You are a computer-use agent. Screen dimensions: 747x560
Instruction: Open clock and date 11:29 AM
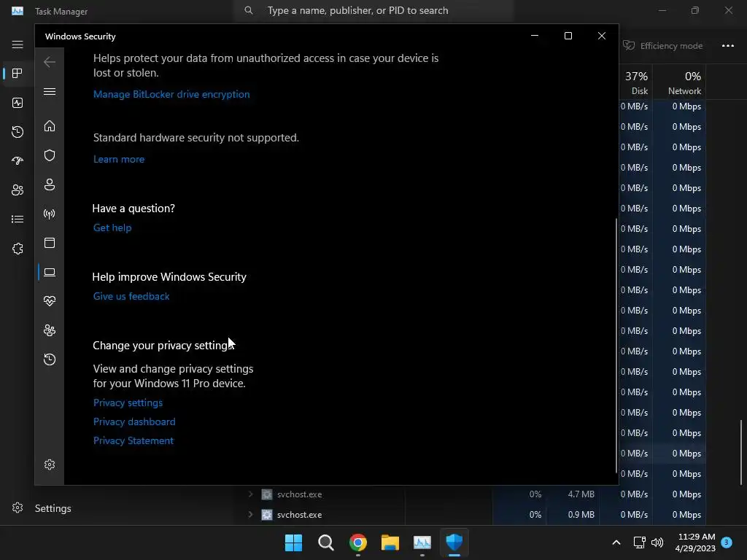tap(695, 542)
